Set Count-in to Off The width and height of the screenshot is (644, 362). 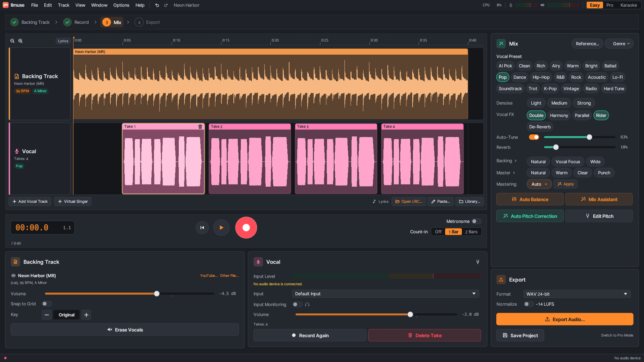coord(438,232)
